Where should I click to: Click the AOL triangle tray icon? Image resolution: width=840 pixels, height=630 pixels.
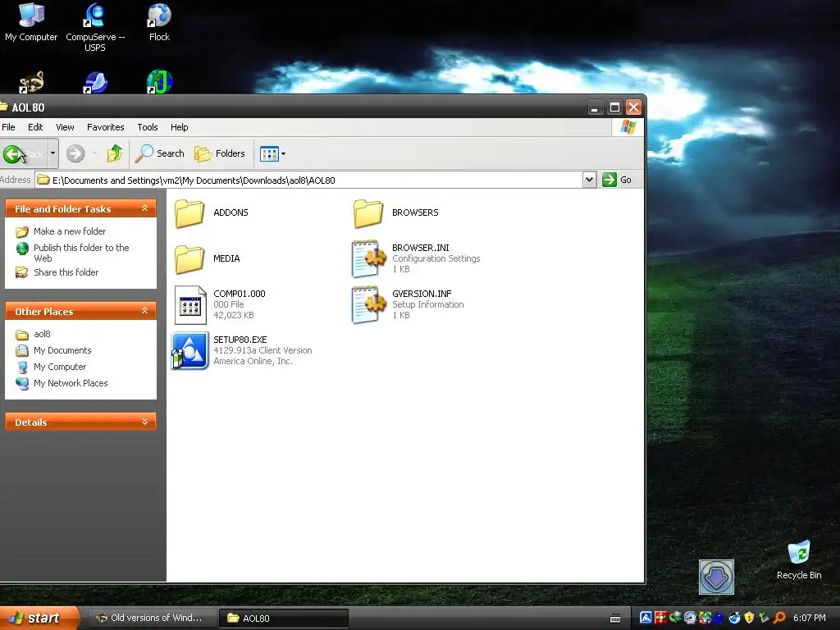pos(646,618)
